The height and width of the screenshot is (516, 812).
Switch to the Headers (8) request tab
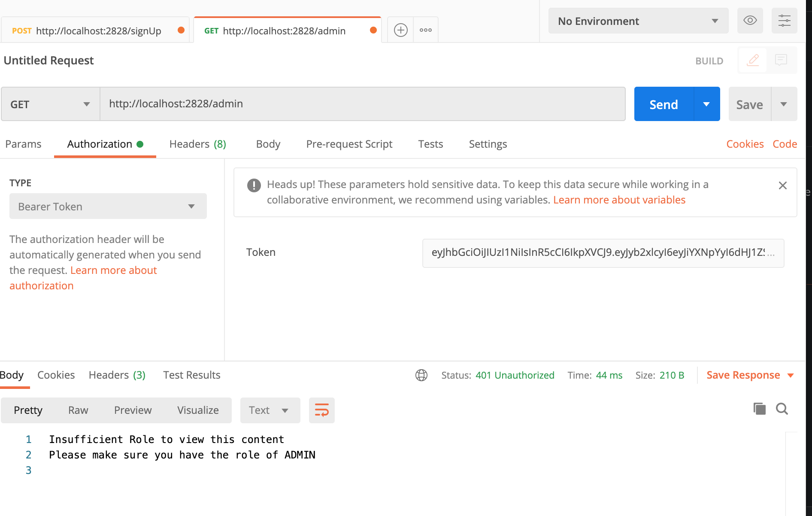pos(197,144)
